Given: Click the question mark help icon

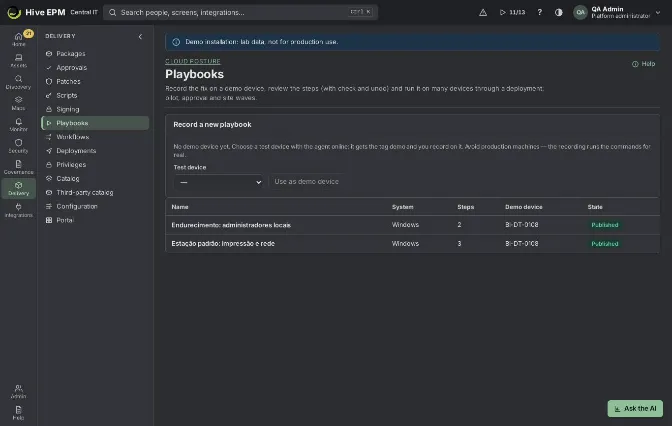Looking at the screenshot, I should pos(540,12).
